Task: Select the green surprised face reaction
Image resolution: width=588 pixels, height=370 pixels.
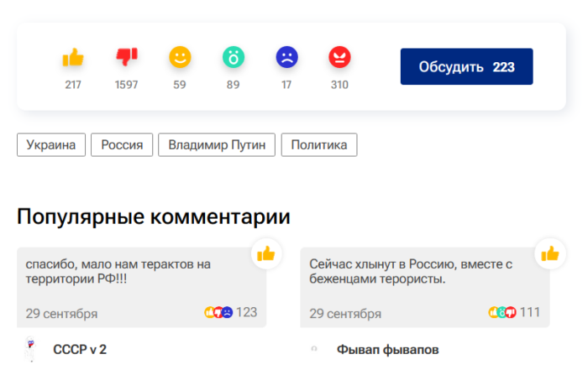Action: (234, 57)
